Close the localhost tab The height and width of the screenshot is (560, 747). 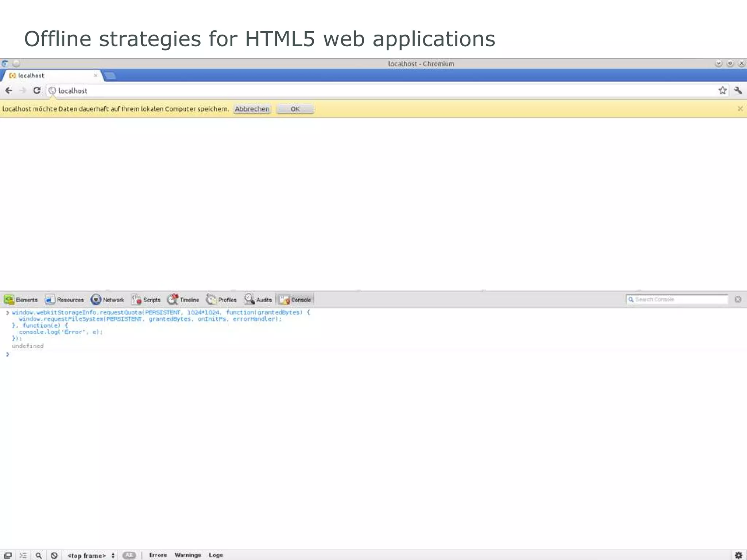click(x=96, y=75)
